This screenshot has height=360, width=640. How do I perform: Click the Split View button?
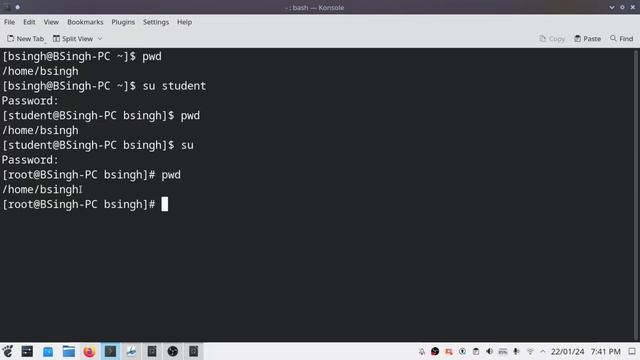(x=73, y=39)
